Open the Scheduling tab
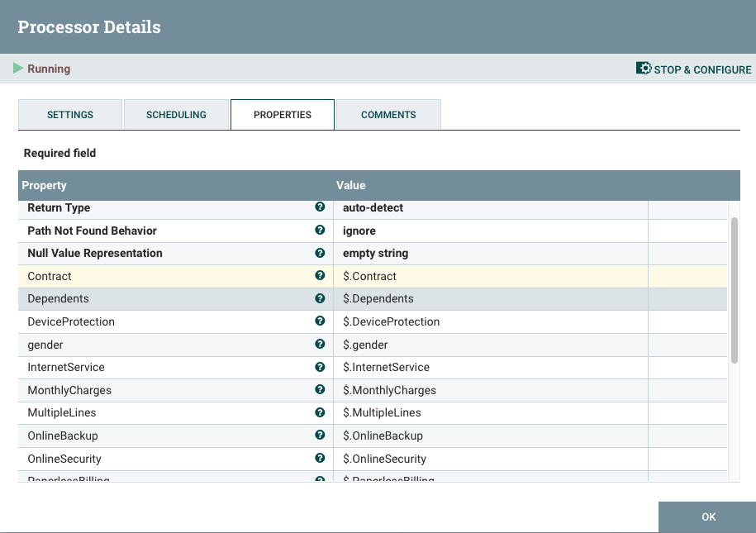Viewport: 756px width, 533px height. click(x=176, y=114)
